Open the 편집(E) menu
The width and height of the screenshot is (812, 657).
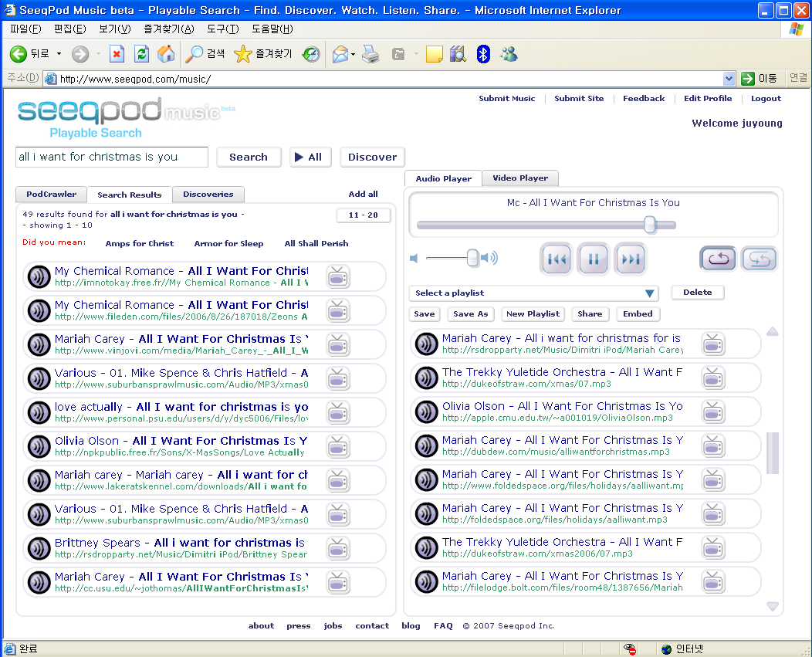point(70,29)
